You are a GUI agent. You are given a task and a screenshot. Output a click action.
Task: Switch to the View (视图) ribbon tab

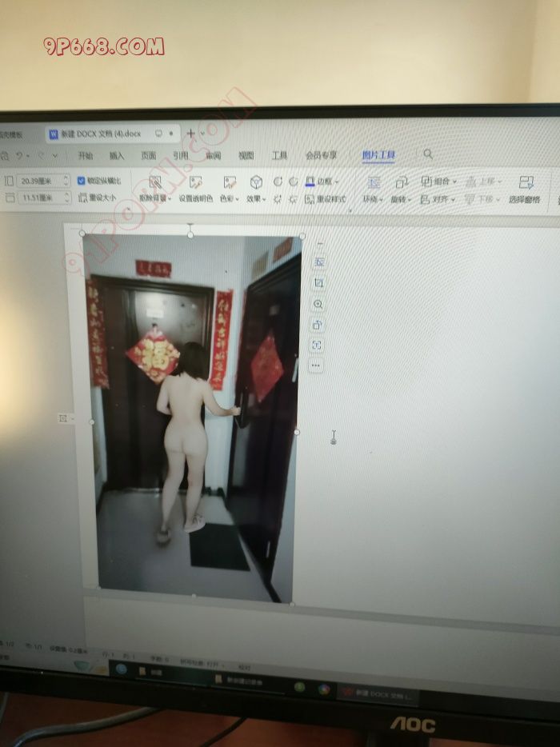(x=246, y=155)
